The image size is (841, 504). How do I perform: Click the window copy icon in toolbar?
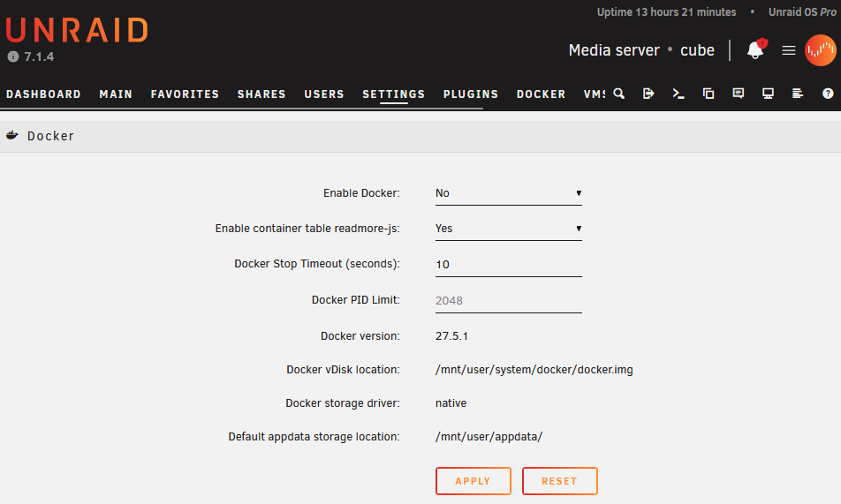[708, 94]
